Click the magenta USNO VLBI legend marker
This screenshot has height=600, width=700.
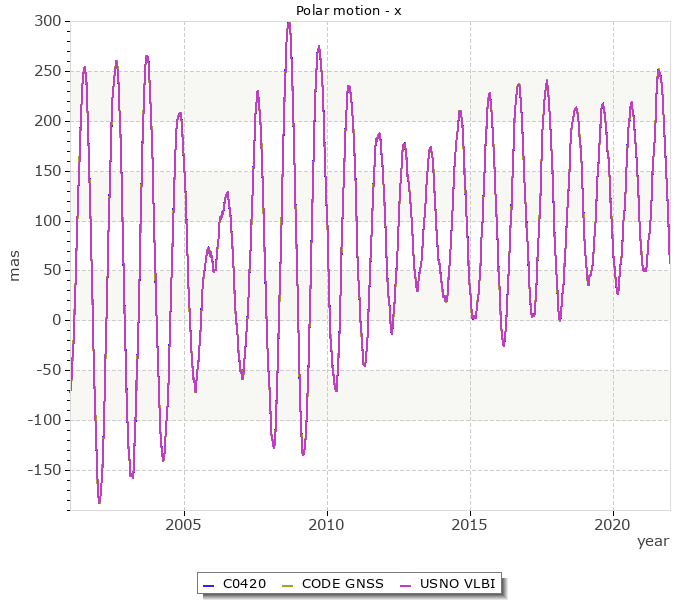tap(406, 584)
